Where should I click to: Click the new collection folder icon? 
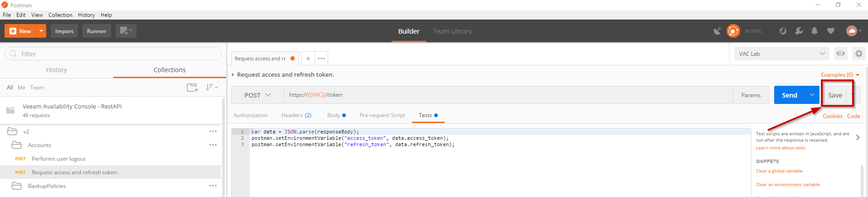tap(192, 87)
